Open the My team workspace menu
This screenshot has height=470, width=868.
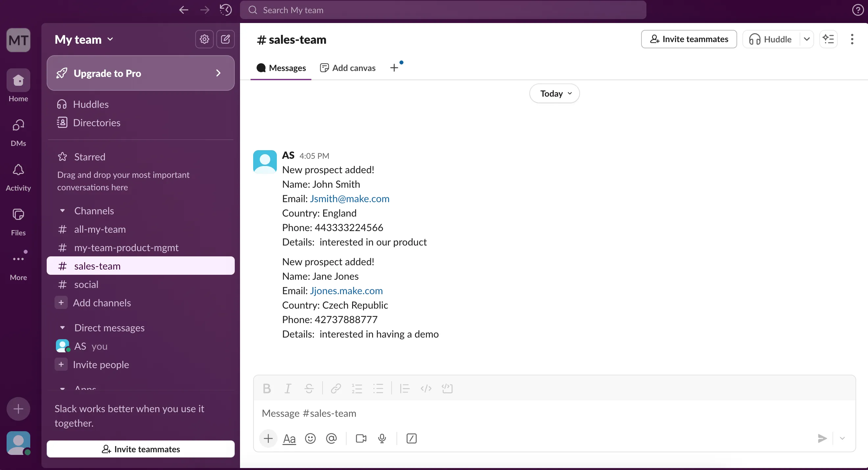[x=84, y=39]
